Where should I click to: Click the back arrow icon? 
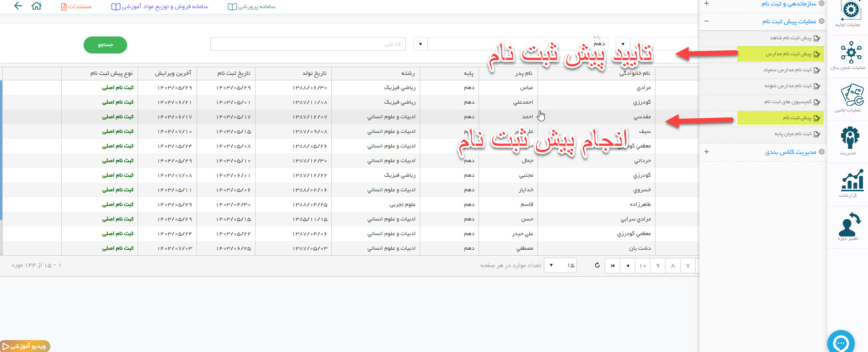pyautogui.click(x=18, y=6)
